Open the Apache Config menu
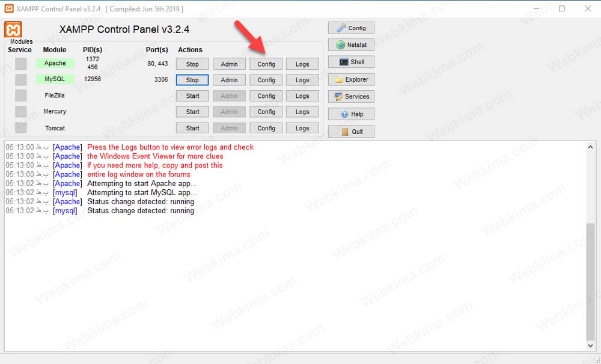The height and width of the screenshot is (364, 601). 266,64
